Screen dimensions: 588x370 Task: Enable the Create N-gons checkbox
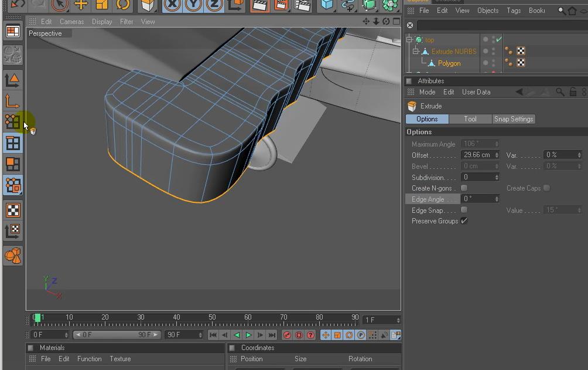(x=464, y=188)
